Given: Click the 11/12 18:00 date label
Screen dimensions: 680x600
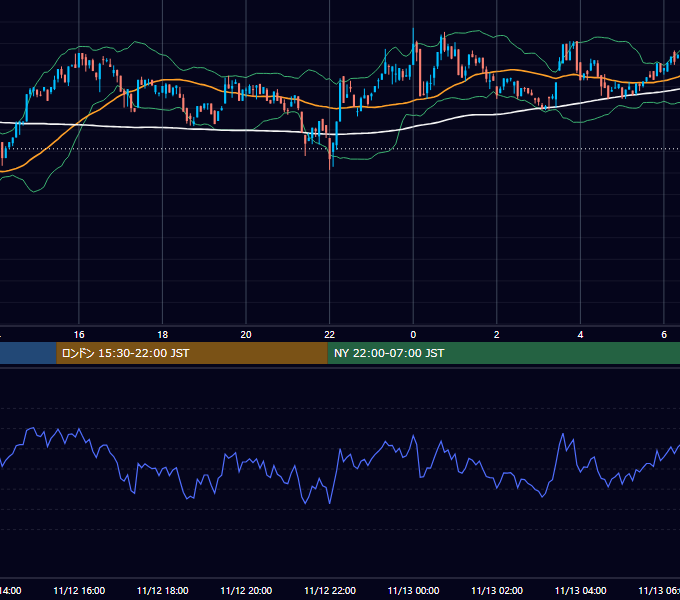Looking at the screenshot, I should (x=163, y=590).
